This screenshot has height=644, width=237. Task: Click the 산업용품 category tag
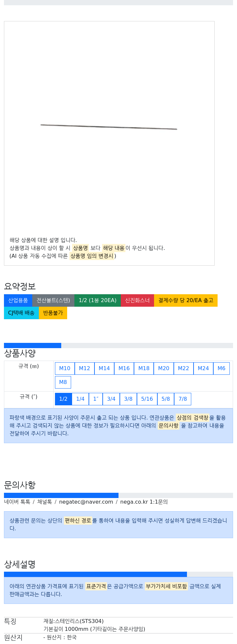tap(18, 300)
